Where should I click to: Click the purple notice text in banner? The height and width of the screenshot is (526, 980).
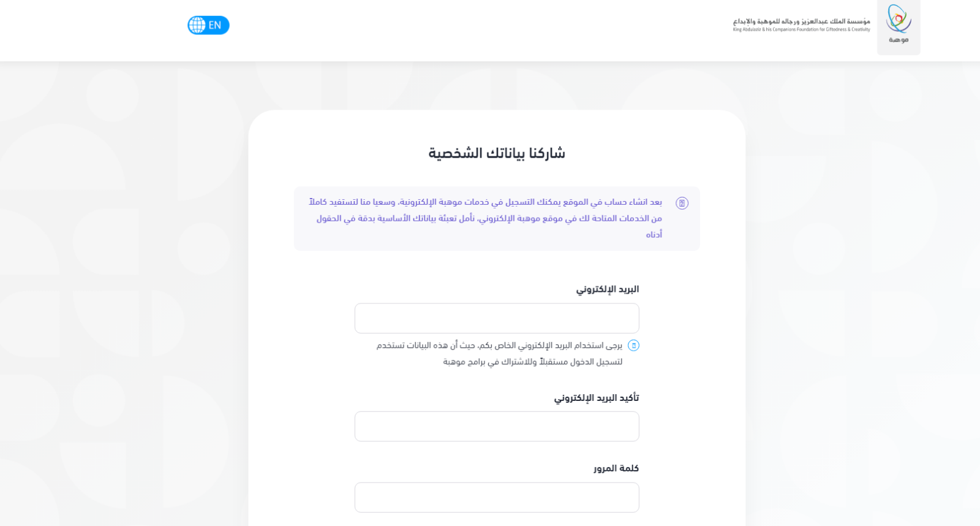[x=485, y=210]
